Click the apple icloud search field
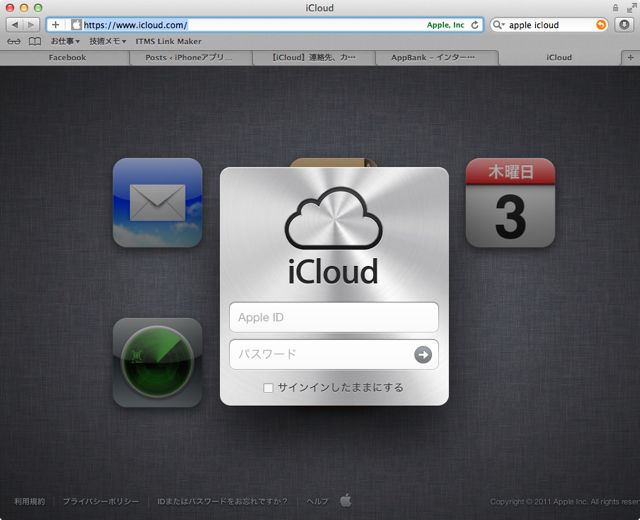 coord(551,25)
